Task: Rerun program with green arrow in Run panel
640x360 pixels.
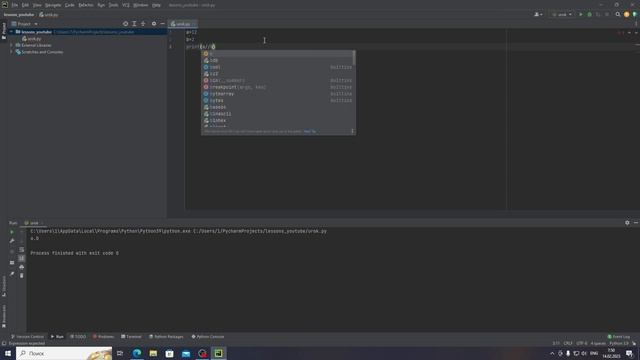Action: point(12,232)
